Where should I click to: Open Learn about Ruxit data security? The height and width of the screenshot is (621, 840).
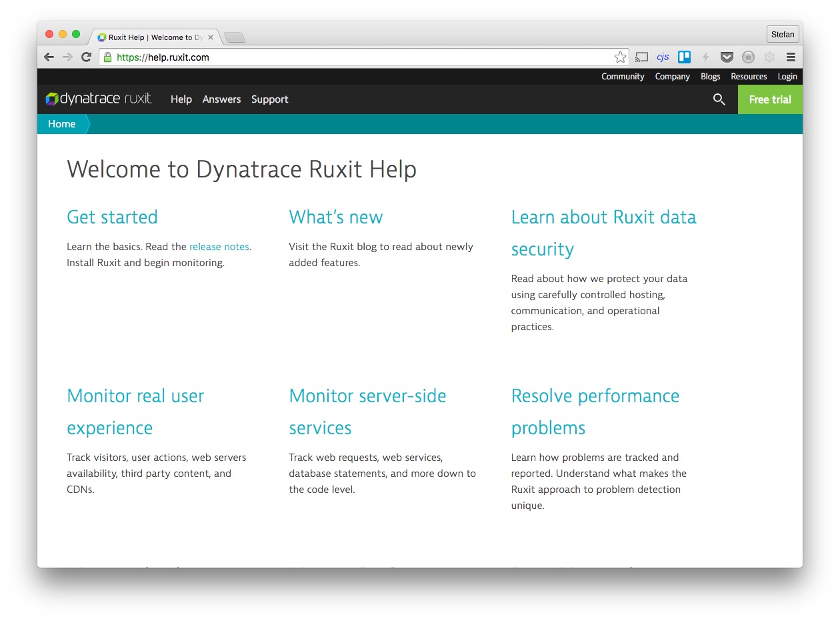(604, 233)
